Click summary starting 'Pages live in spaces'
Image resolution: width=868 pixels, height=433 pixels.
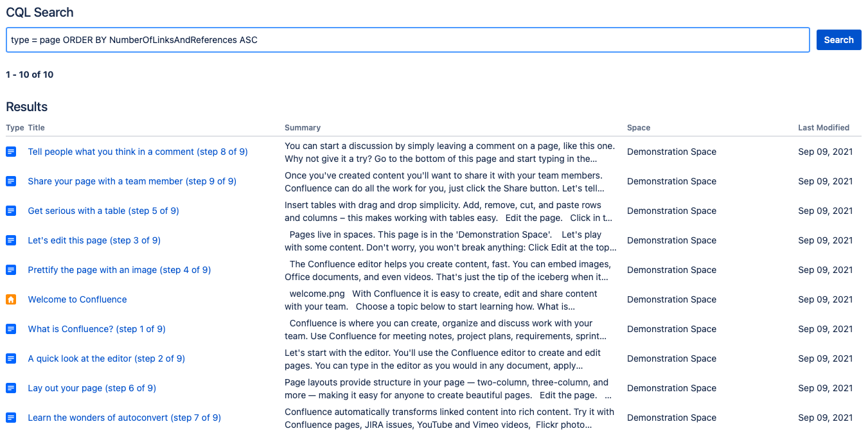(x=450, y=241)
